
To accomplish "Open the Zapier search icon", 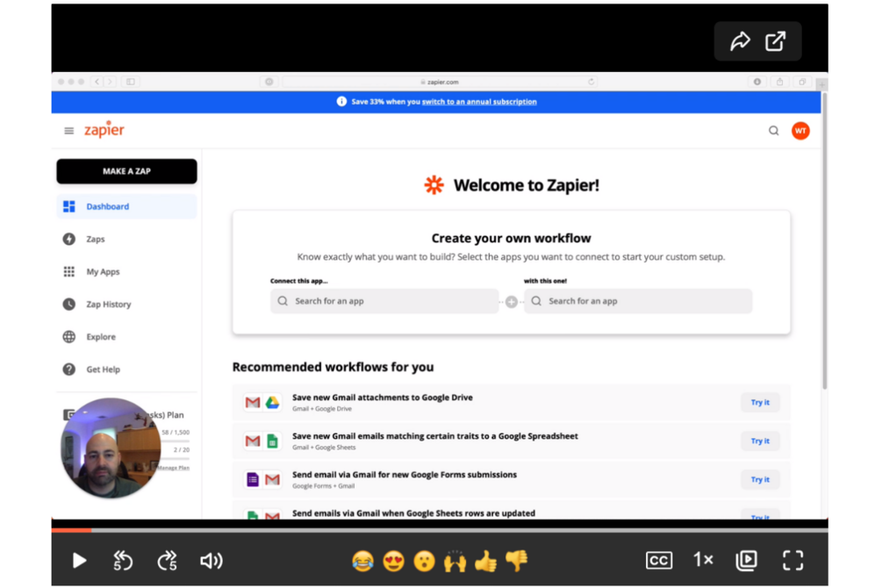I will coord(774,131).
